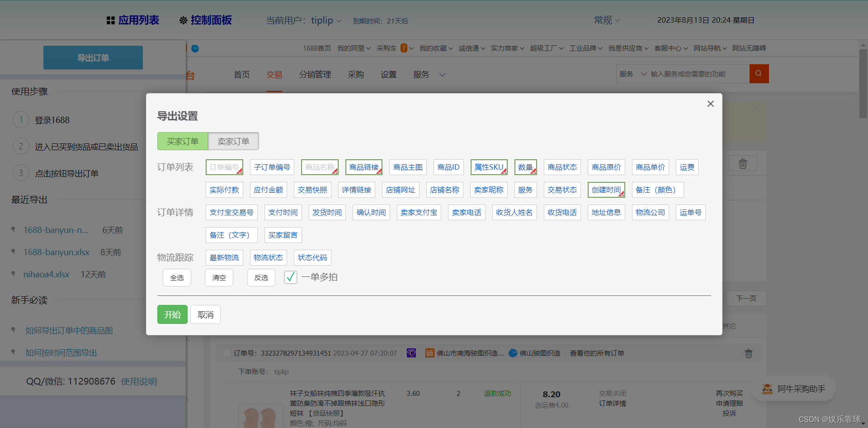Click the orange search magnifier icon
Viewport: 868px width, 428px height.
pos(759,73)
